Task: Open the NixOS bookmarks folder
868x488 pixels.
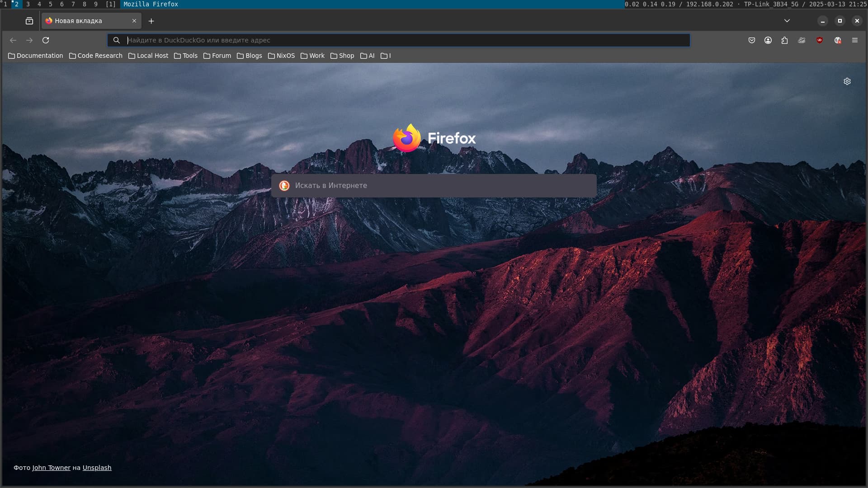Action: coord(281,56)
